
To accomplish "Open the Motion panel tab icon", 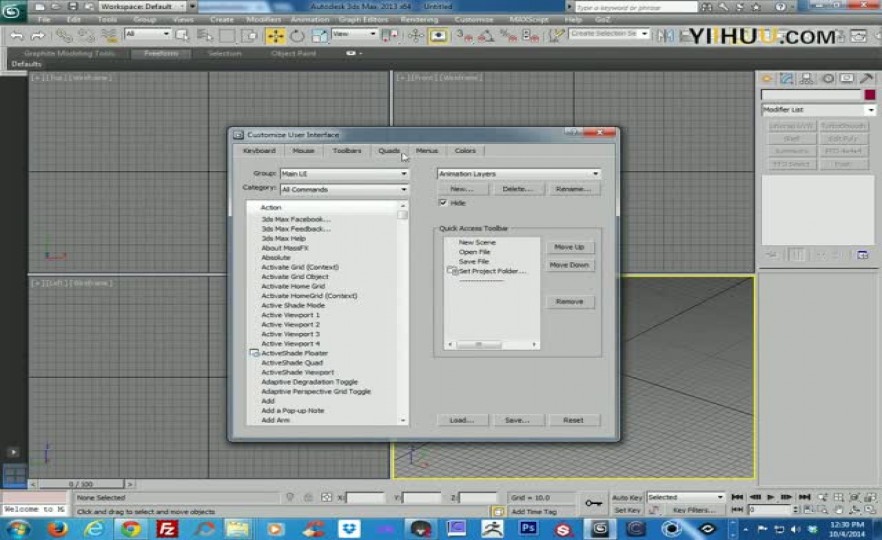I will [827, 79].
